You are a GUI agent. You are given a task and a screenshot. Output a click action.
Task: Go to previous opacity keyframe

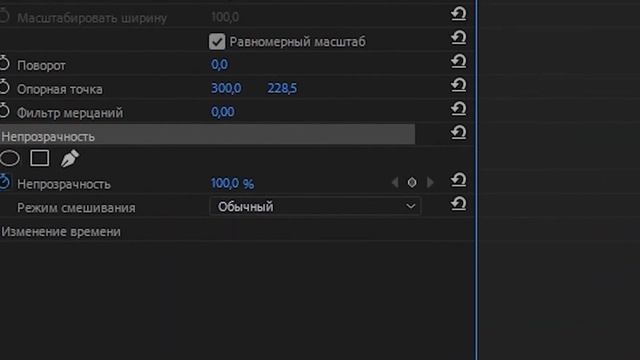[x=395, y=182]
